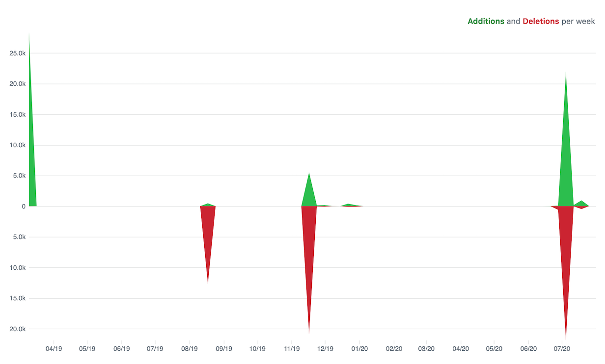Click the 02/20 x-axis date label
The width and height of the screenshot is (605, 364).
click(394, 349)
